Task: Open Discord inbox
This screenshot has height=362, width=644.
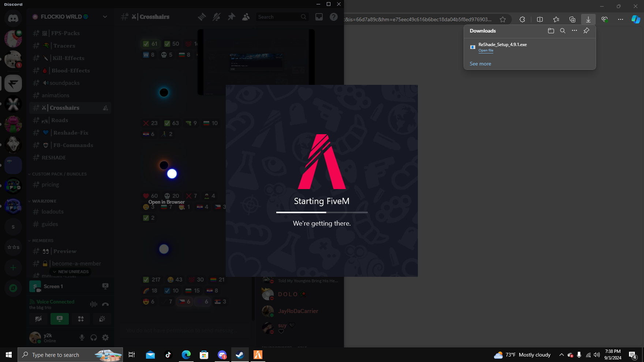Action: pyautogui.click(x=319, y=17)
